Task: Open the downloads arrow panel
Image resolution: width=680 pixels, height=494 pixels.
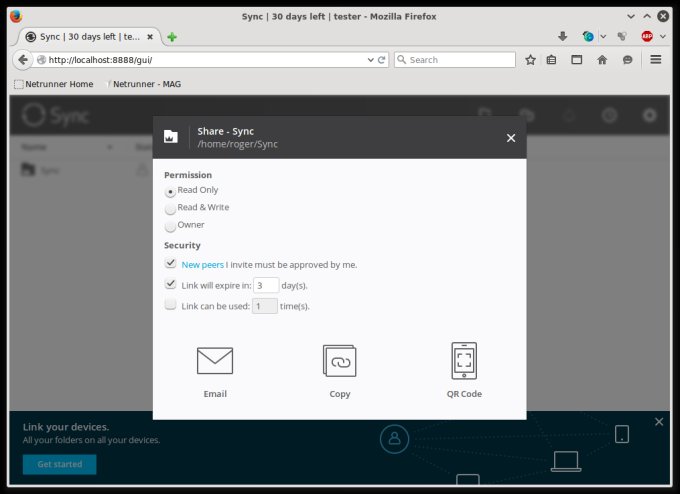Action: pos(562,36)
